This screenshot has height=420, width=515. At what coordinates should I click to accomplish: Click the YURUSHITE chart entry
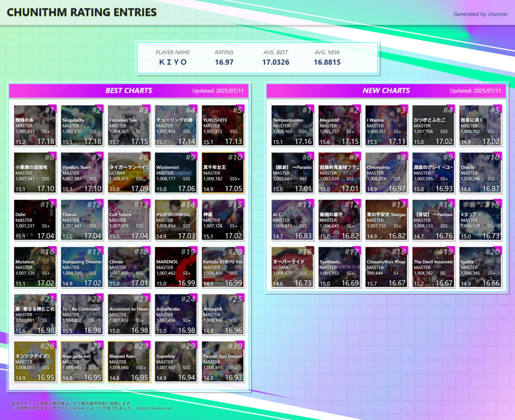point(222,126)
